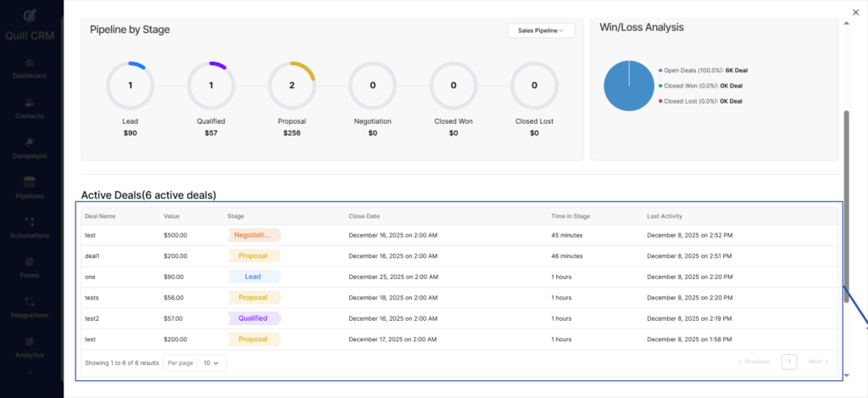Open the Forms sidebar icon
Screen dimensions: 868x398
(x=30, y=261)
